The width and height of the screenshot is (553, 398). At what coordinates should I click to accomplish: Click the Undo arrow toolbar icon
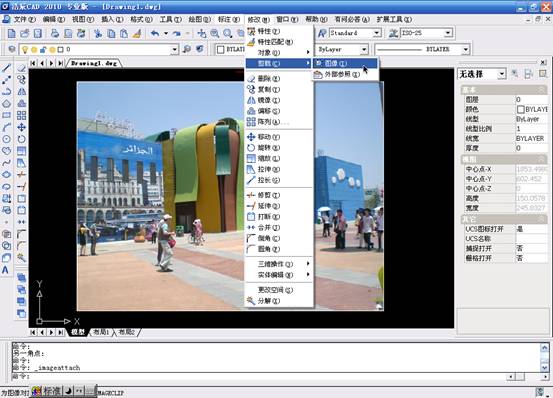[x=155, y=33]
